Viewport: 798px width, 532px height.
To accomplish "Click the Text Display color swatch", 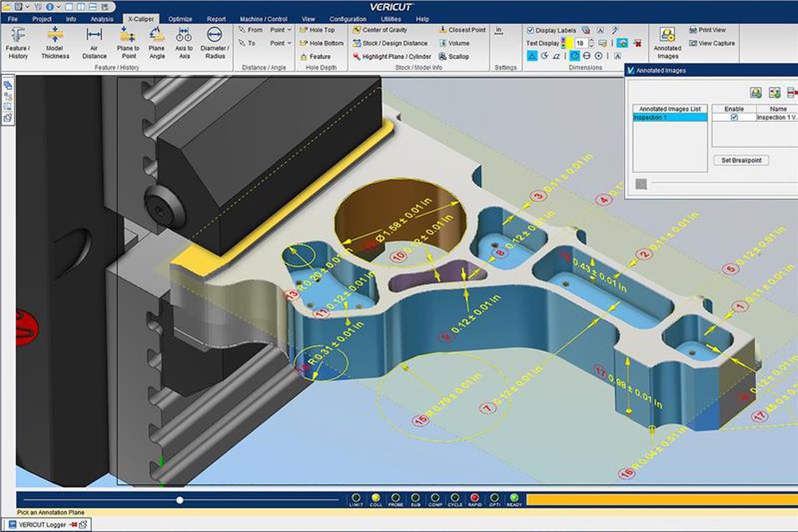I will (x=569, y=43).
